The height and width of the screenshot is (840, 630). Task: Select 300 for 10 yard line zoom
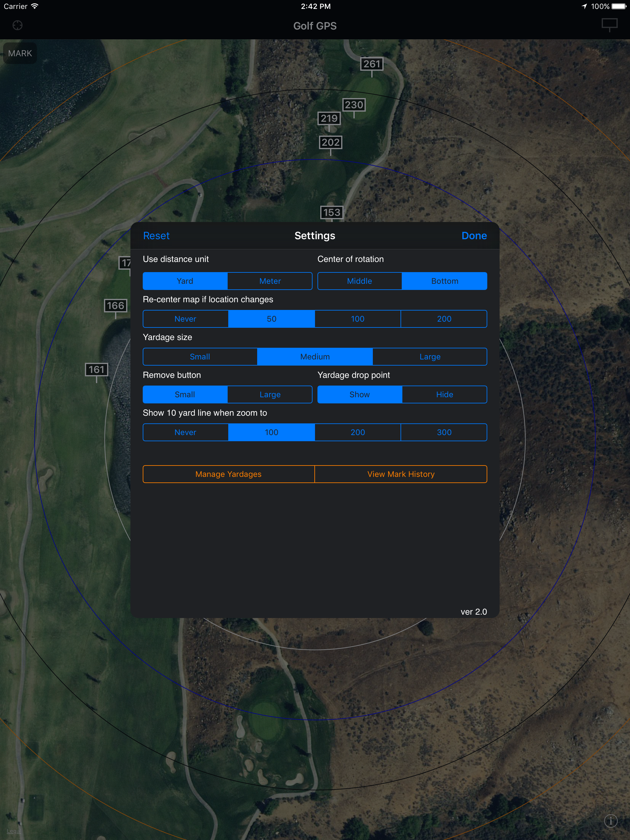444,432
